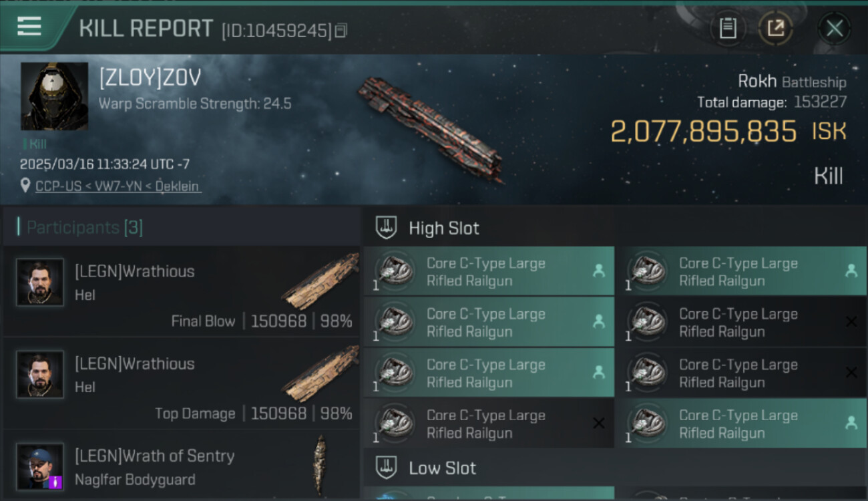Screen dimensions: 868x501
Task: Click the clipboard report icon
Action: pyautogui.click(x=727, y=28)
